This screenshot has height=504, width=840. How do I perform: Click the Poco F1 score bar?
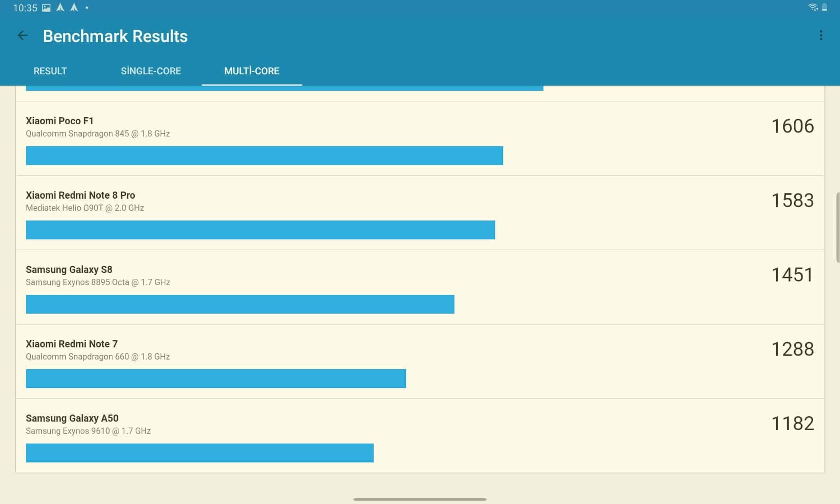click(264, 155)
